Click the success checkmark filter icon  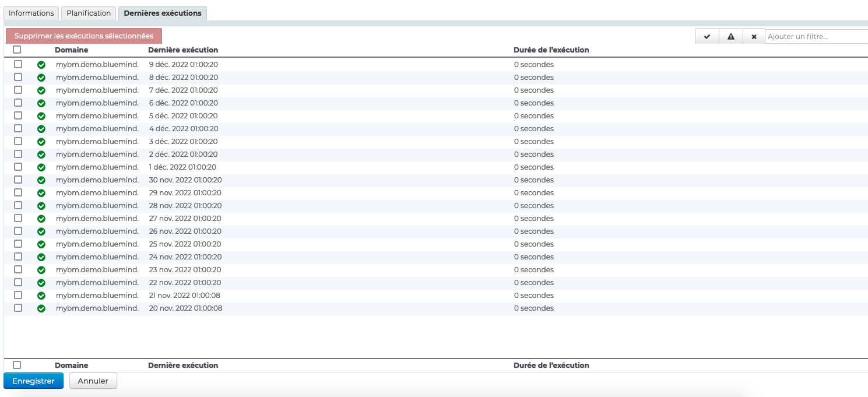(707, 37)
